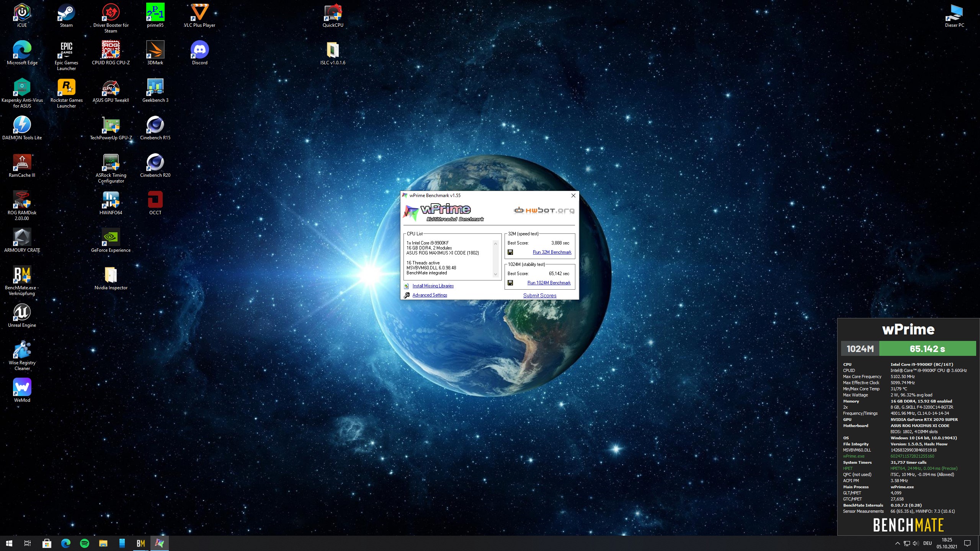Switch to BenchMate taskbar button
980x551 pixels.
tap(141, 543)
